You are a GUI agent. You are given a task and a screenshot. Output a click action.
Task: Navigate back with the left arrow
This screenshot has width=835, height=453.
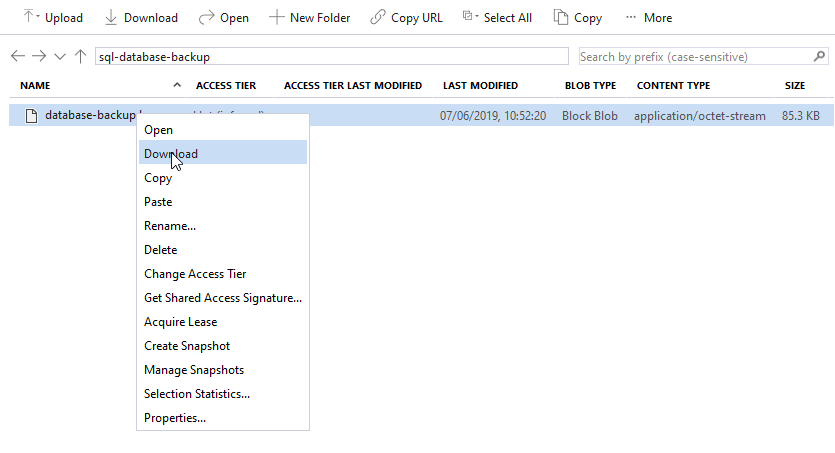(x=18, y=56)
